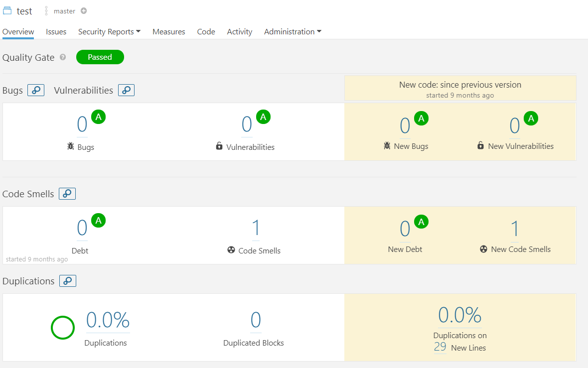This screenshot has width=588, height=368.
Task: Click the plus icon next to master
Action: tap(84, 11)
